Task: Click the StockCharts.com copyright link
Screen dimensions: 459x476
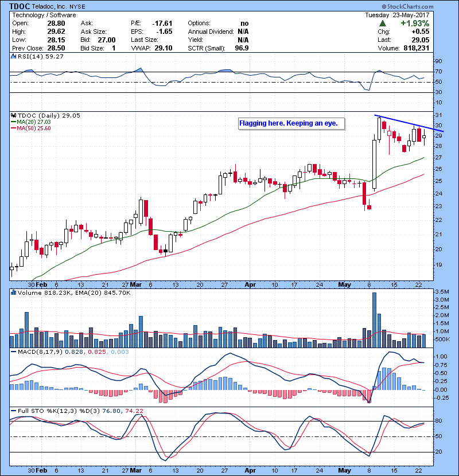Action: tap(408, 6)
